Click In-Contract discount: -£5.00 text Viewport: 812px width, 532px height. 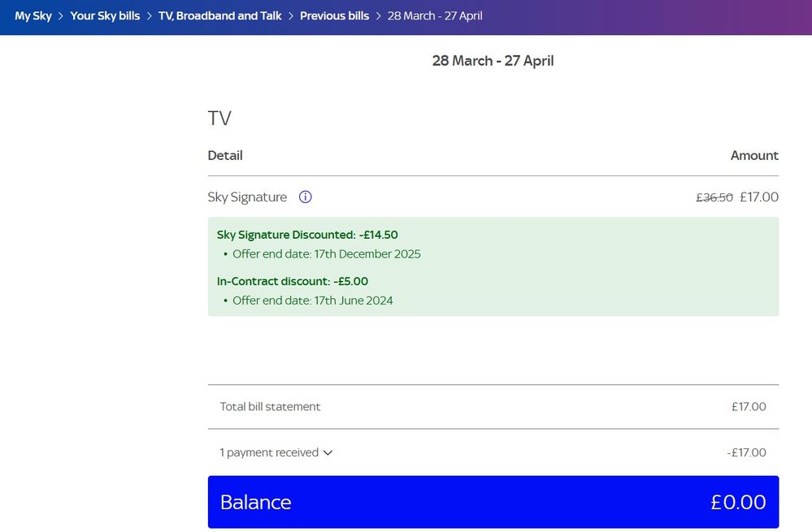[x=293, y=281]
